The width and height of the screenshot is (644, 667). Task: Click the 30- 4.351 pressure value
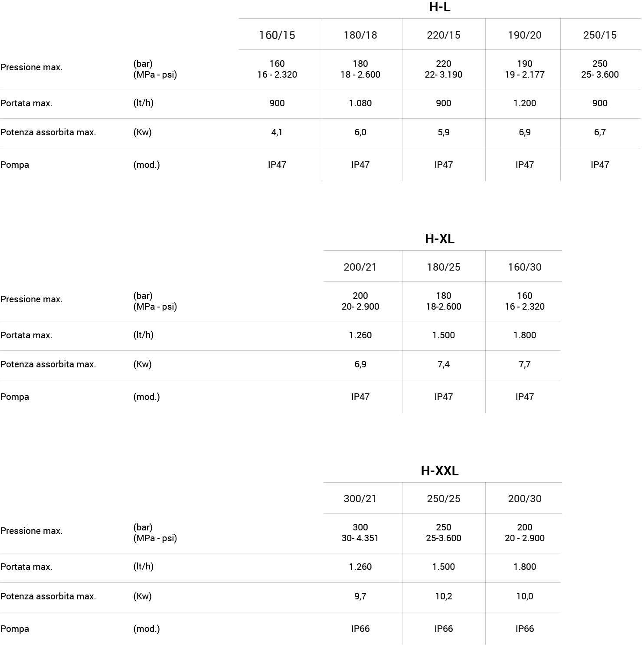pos(360,538)
